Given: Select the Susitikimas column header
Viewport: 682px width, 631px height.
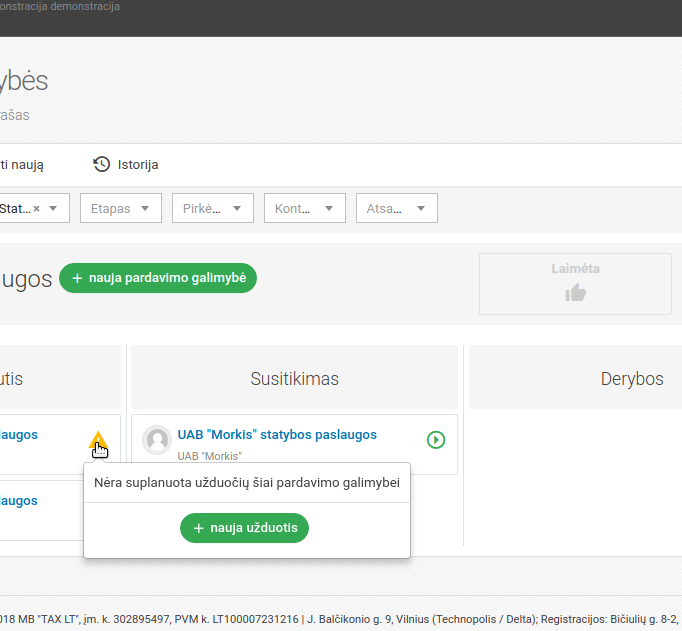Looking at the screenshot, I should 294,379.
